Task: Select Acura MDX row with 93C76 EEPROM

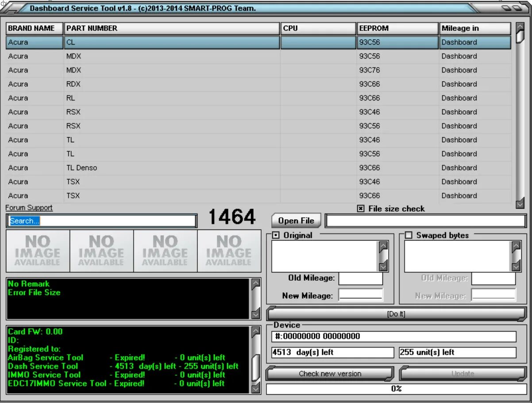Action: click(258, 70)
